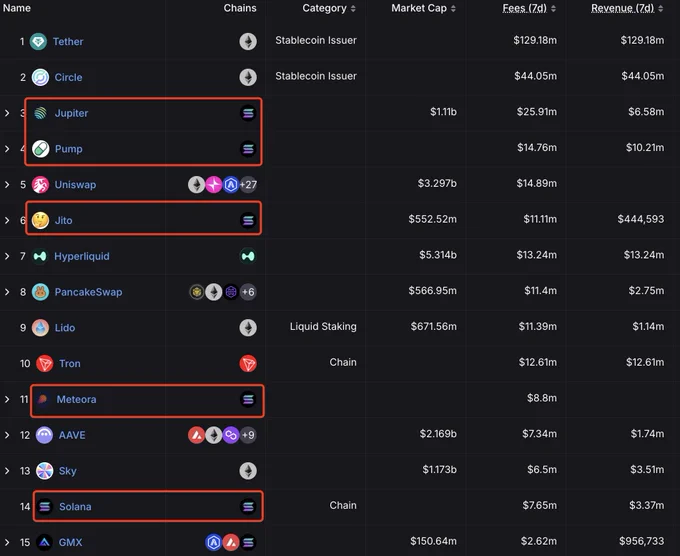The height and width of the screenshot is (556, 680).
Task: Open the Uniswap protocol link
Action: click(x=75, y=185)
